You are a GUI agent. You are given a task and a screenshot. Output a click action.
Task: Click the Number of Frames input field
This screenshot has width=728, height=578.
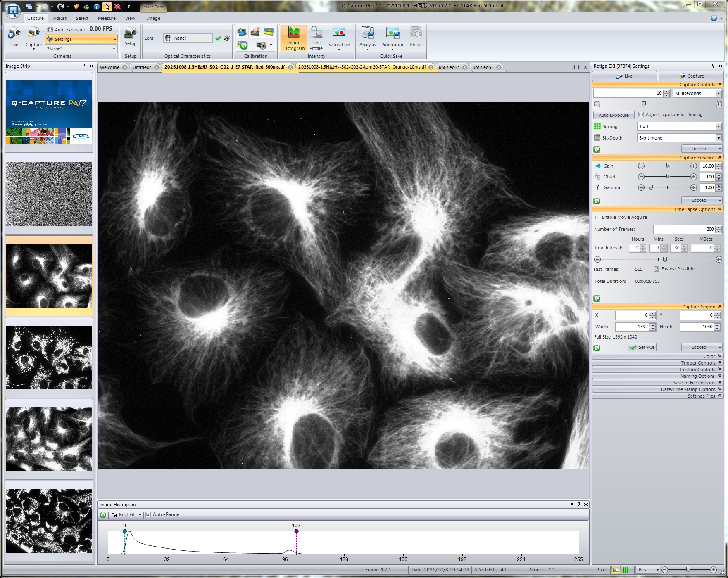(x=684, y=229)
